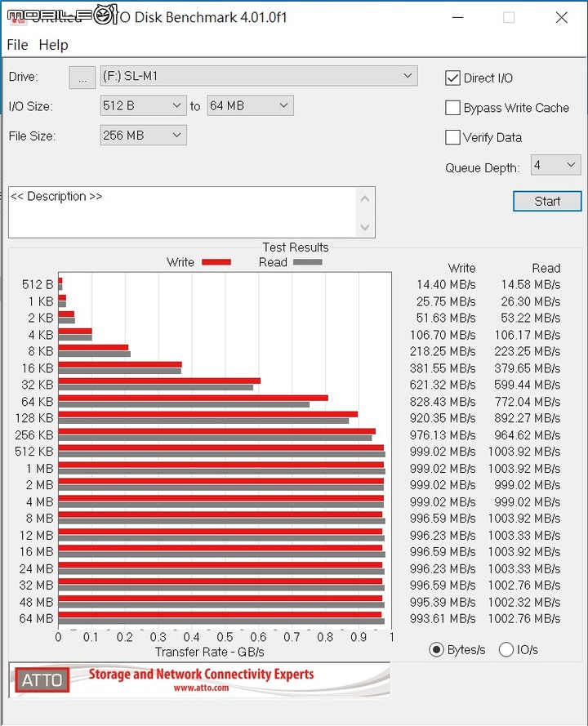Click the 8 KB write result 218.25 MB/s

(443, 351)
